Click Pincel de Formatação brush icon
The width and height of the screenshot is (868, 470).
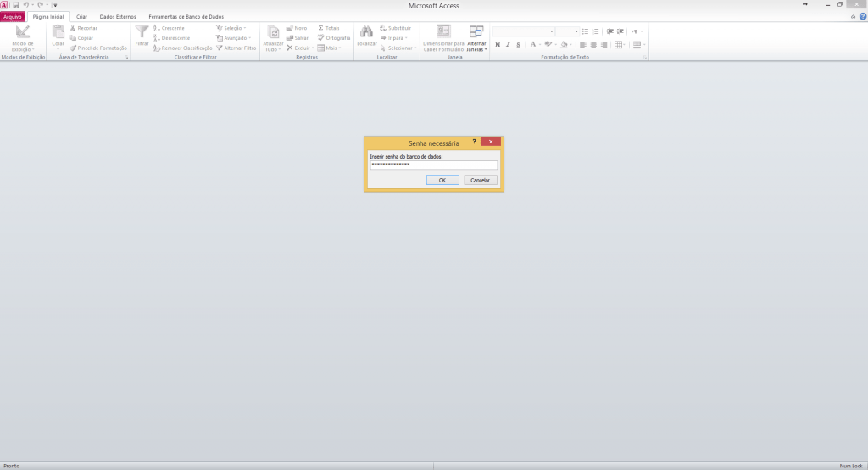[x=73, y=48]
